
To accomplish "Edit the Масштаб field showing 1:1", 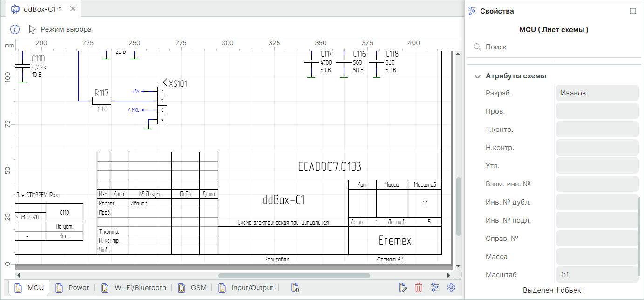I will 597,275.
